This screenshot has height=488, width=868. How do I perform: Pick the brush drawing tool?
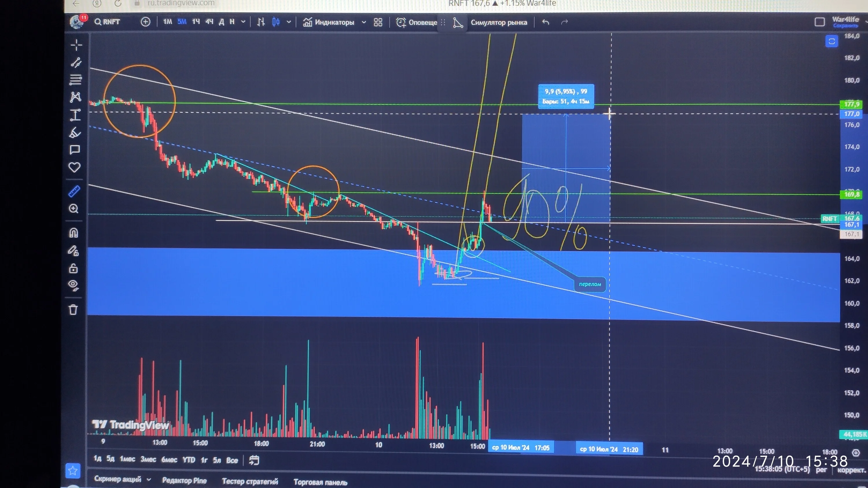click(x=75, y=132)
